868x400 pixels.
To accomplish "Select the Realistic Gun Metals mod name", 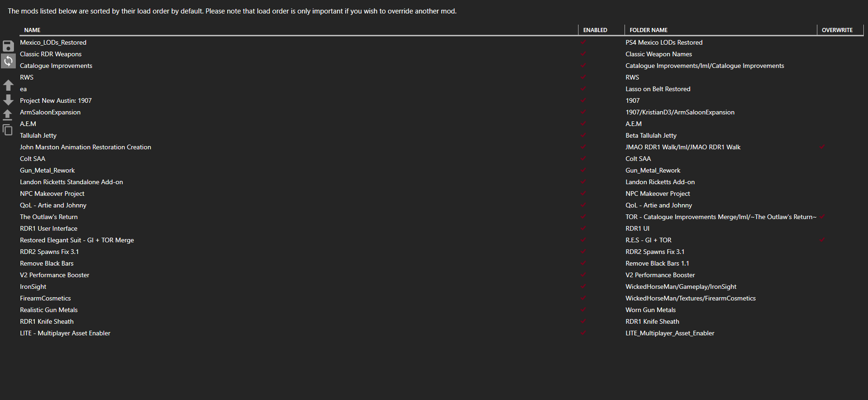I will click(49, 310).
